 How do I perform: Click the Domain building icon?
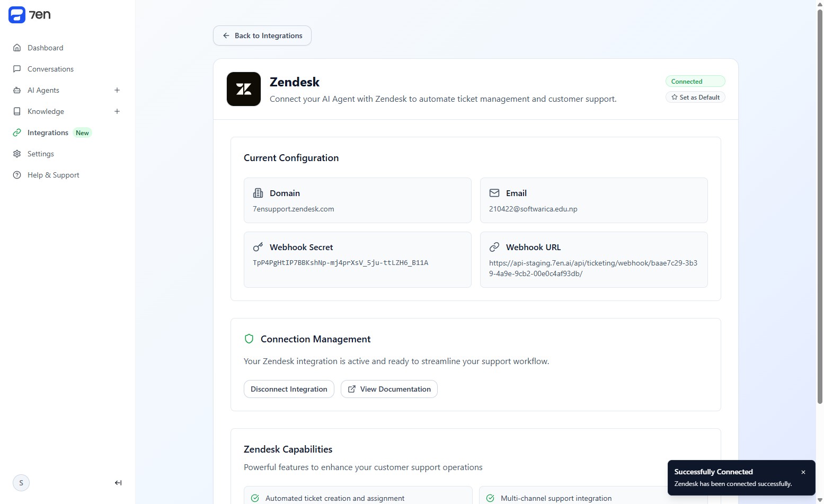258,193
